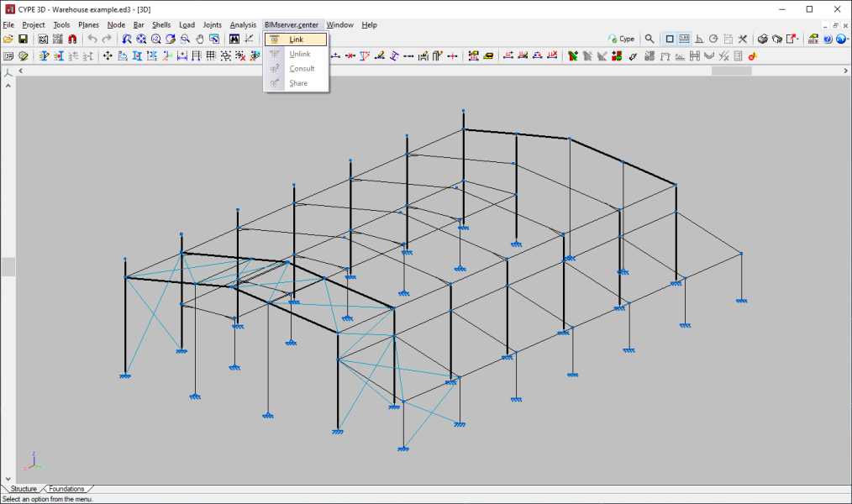Click the red magnet icon
This screenshot has height=504, width=852.
pos(72,39)
